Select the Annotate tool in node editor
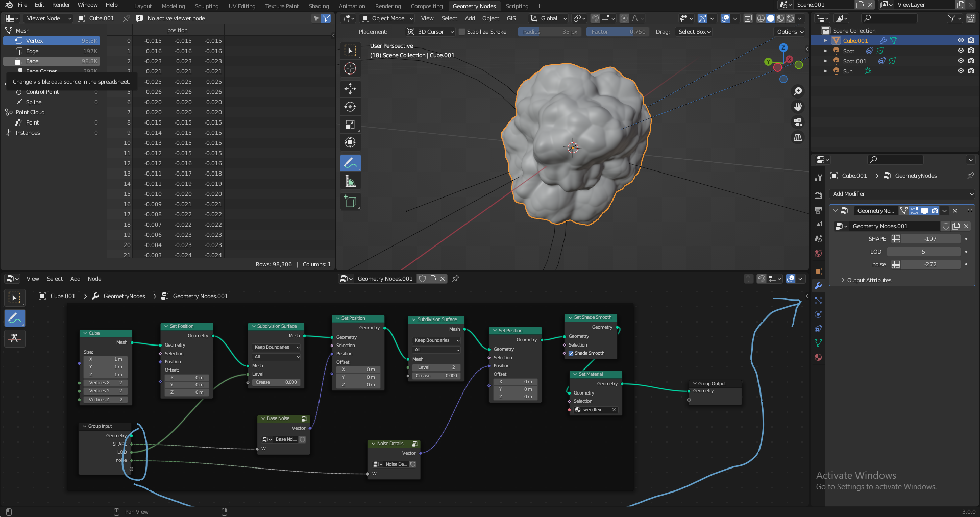The width and height of the screenshot is (980, 517). [x=15, y=318]
